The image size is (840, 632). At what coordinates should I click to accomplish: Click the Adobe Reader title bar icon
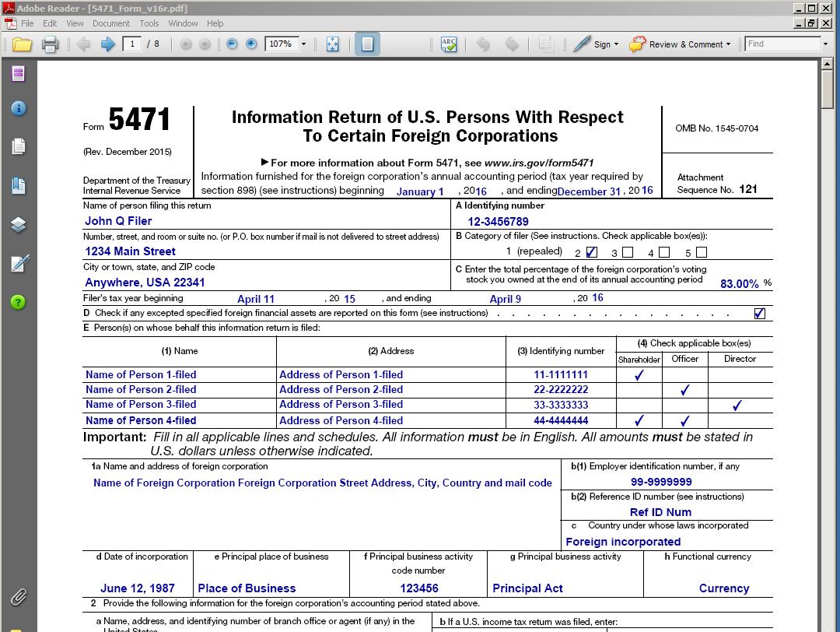(x=9, y=8)
